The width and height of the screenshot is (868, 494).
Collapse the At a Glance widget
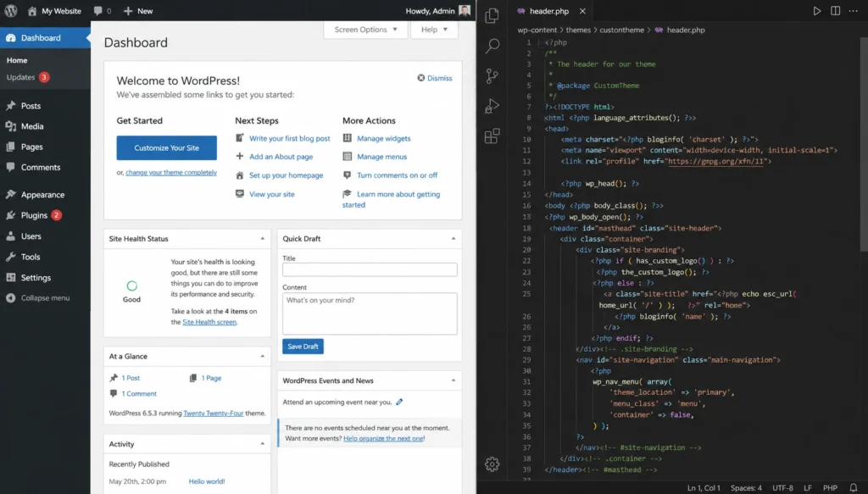(x=263, y=356)
